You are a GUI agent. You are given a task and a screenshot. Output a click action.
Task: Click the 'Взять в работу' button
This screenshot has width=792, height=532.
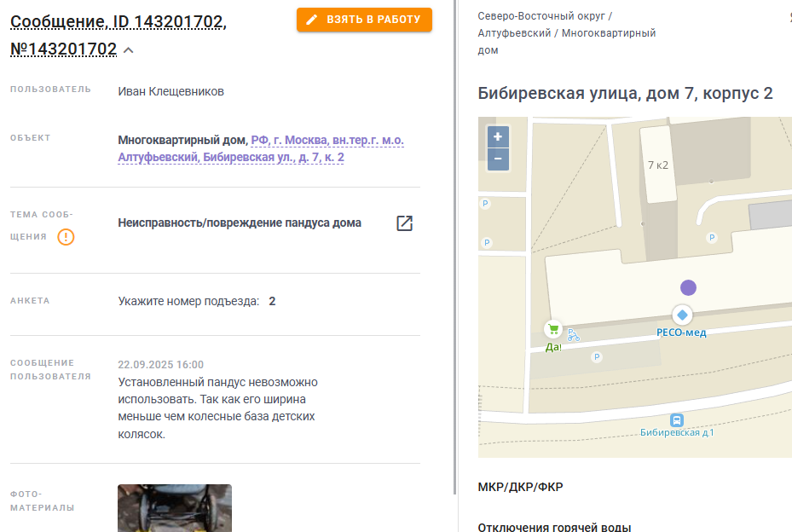(x=364, y=20)
